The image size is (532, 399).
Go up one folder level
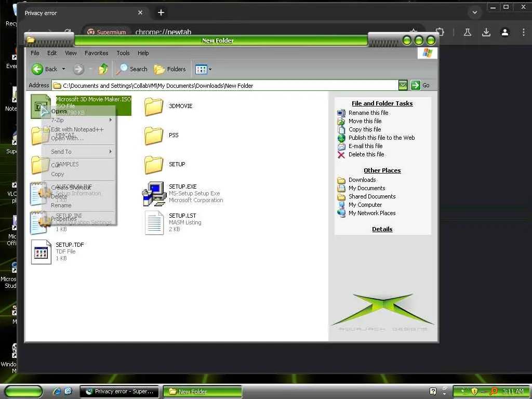(103, 69)
